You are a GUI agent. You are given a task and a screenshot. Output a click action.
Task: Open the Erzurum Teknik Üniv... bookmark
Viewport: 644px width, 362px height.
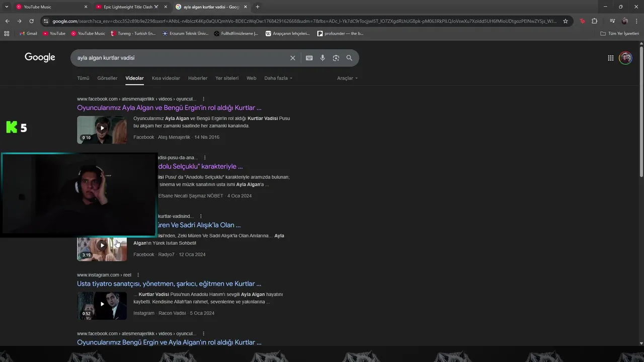pos(185,34)
